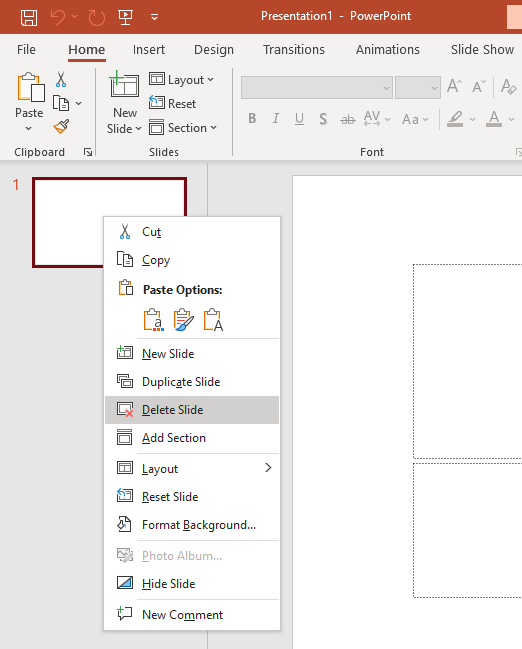522x649 pixels.
Task: Click Keep Source Formatting paste option
Action: pyautogui.click(x=183, y=320)
